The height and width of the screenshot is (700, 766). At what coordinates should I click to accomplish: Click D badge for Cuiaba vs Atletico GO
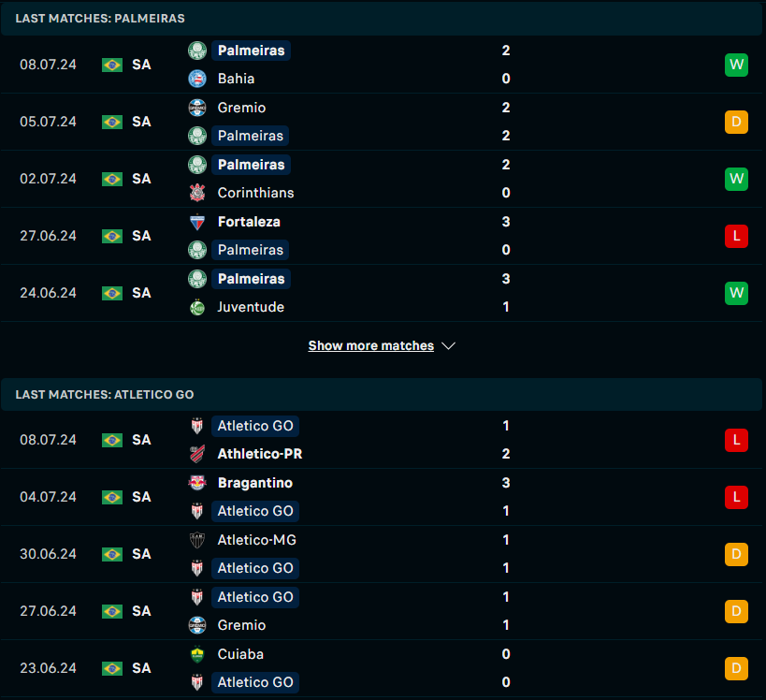coord(736,669)
